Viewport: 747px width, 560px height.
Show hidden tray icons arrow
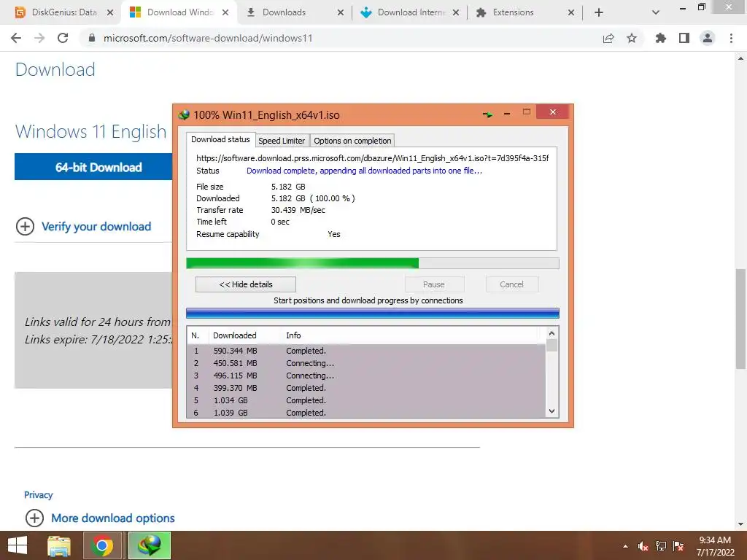[x=625, y=546]
